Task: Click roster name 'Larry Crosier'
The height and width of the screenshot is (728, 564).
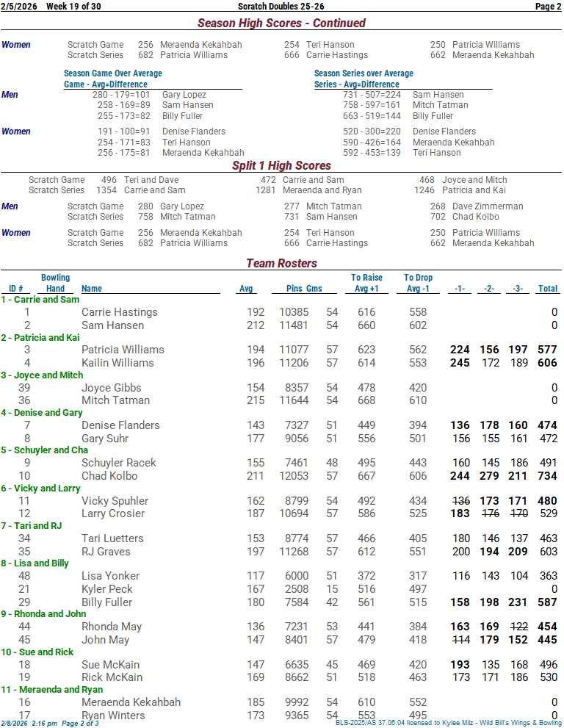Action: pos(113,513)
